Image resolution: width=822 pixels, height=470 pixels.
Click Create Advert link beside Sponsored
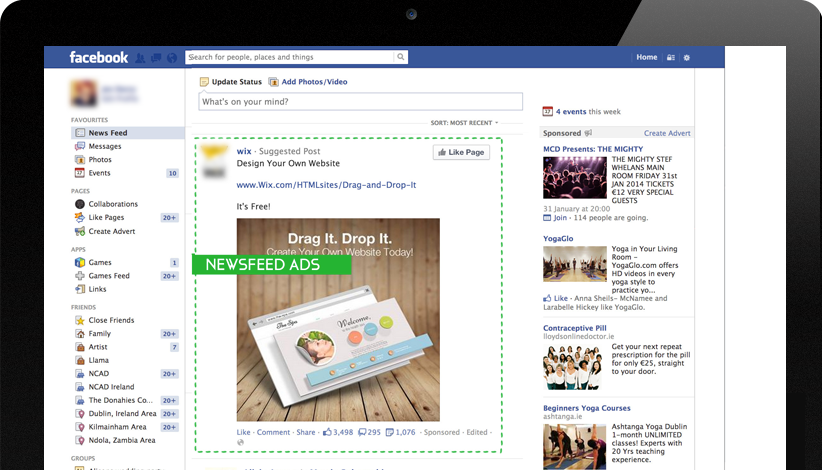(667, 133)
